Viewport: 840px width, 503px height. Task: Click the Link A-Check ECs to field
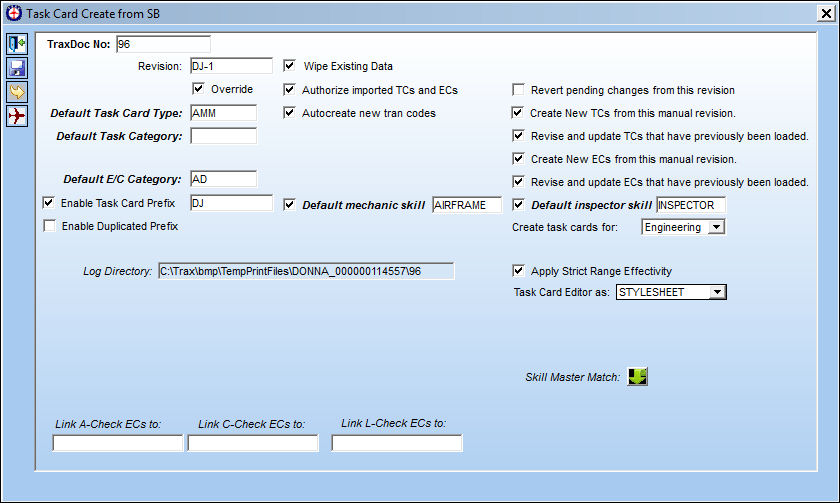118,443
